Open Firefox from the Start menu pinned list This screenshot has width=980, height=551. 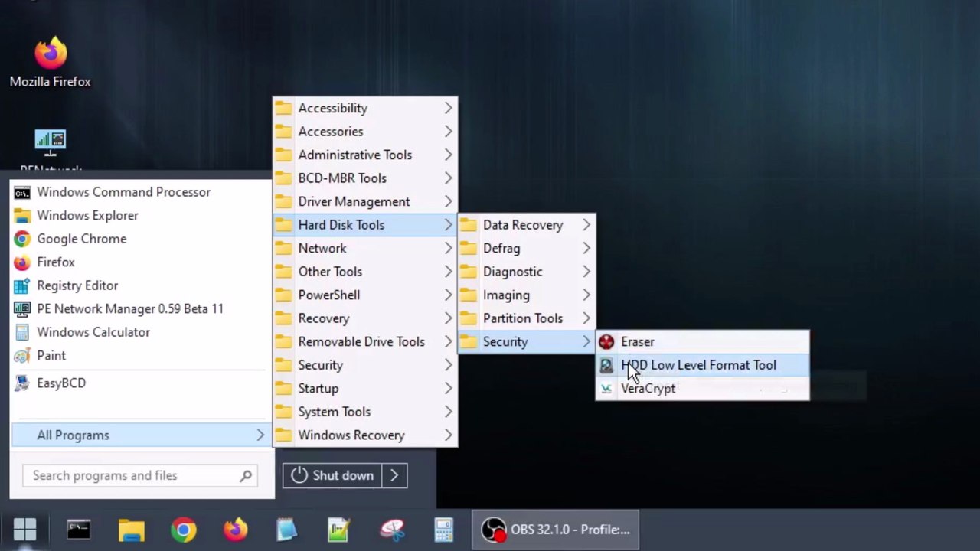(141, 262)
